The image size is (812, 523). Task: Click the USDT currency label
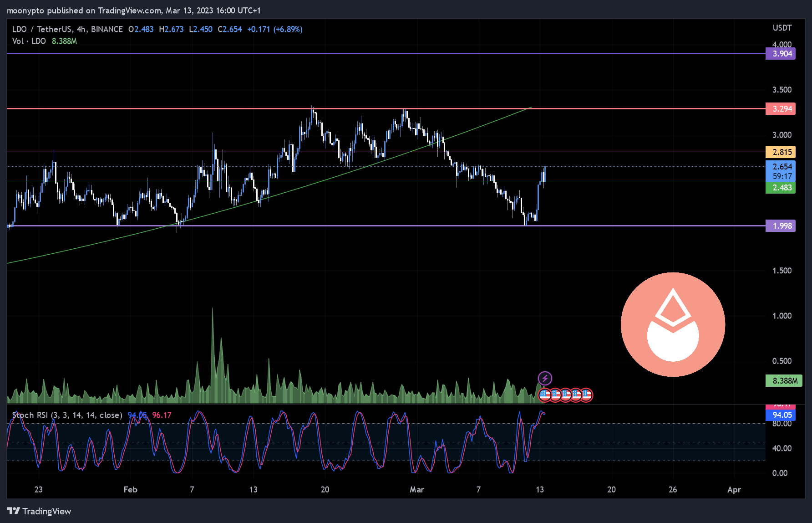(782, 28)
